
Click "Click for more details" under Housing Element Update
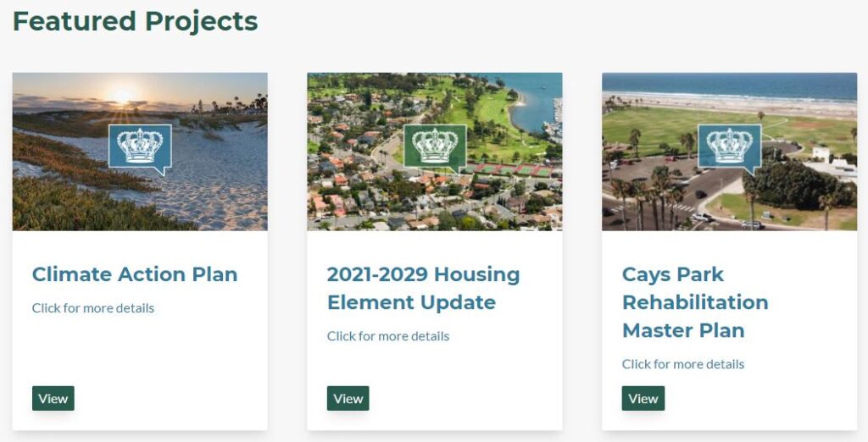pyautogui.click(x=388, y=336)
